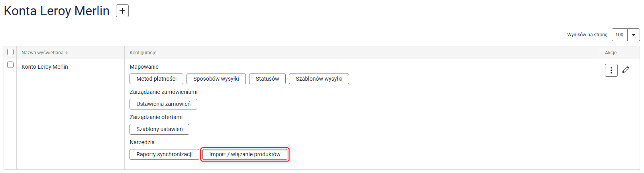Viewport: 644px width, 173px height.
Task: Click the Konfiguracje column header
Action: coord(143,53)
